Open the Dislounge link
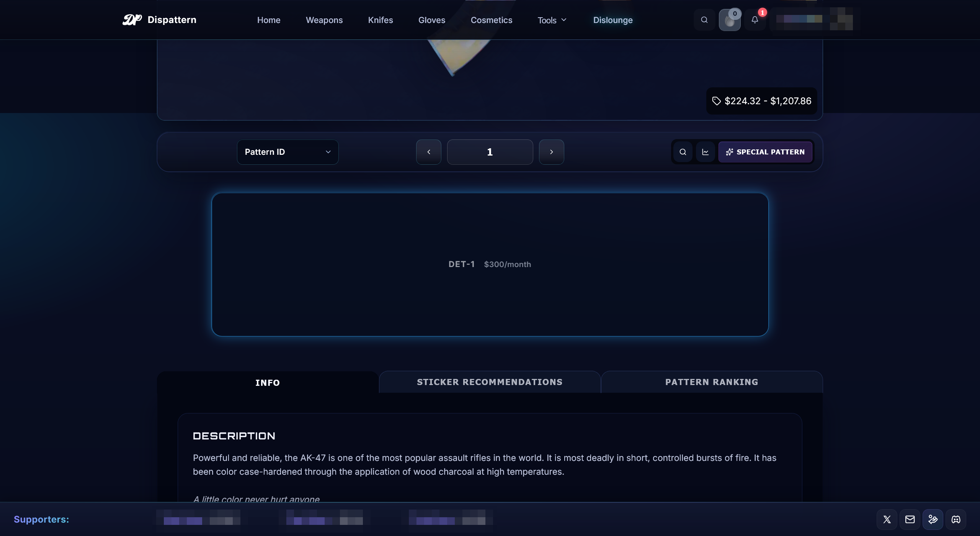This screenshot has width=980, height=536. click(612, 20)
